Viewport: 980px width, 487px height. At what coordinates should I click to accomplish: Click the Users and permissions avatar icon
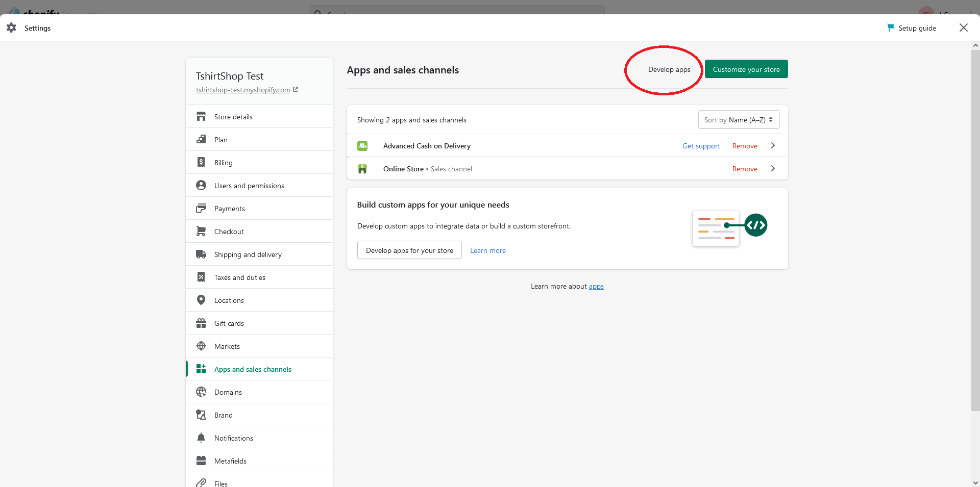pyautogui.click(x=201, y=185)
